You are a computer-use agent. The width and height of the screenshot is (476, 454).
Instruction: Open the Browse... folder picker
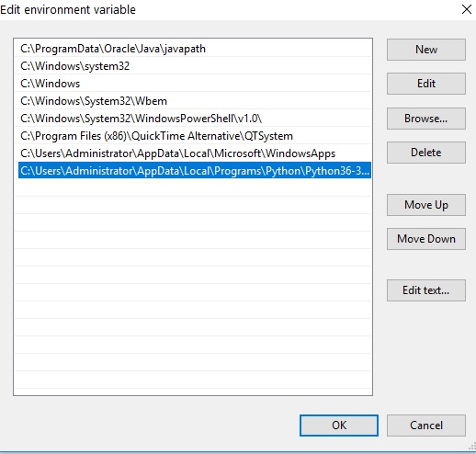point(426,119)
